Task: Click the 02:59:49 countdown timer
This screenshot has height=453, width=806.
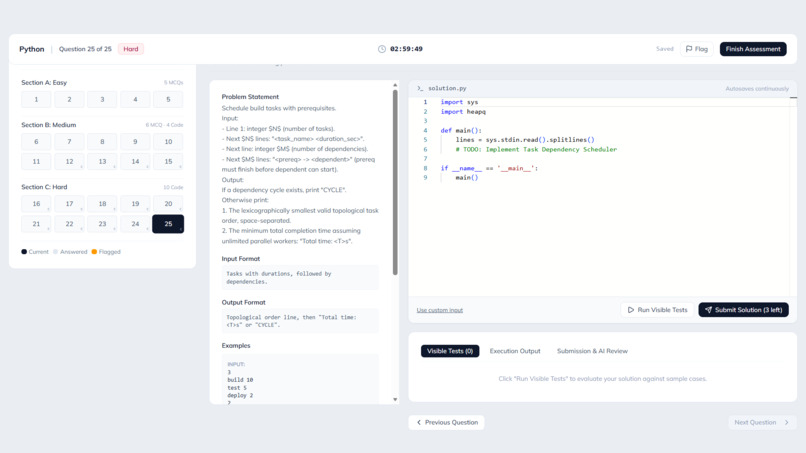Action: [x=406, y=49]
